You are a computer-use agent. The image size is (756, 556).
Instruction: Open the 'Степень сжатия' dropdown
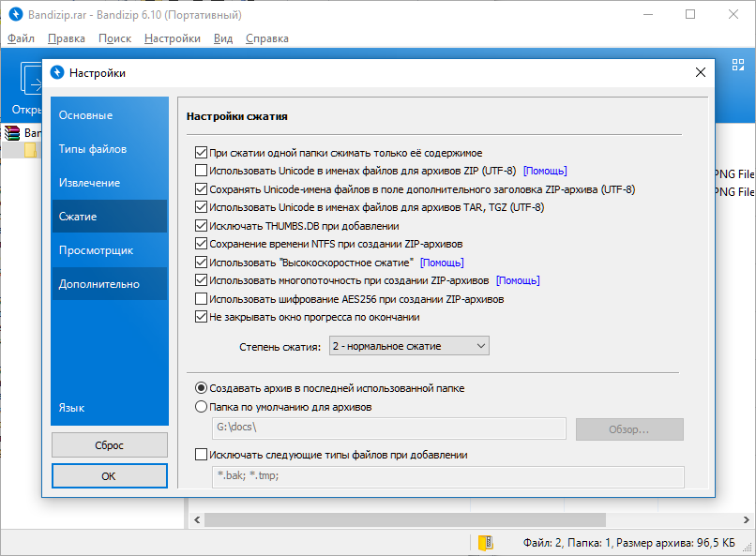(x=409, y=346)
